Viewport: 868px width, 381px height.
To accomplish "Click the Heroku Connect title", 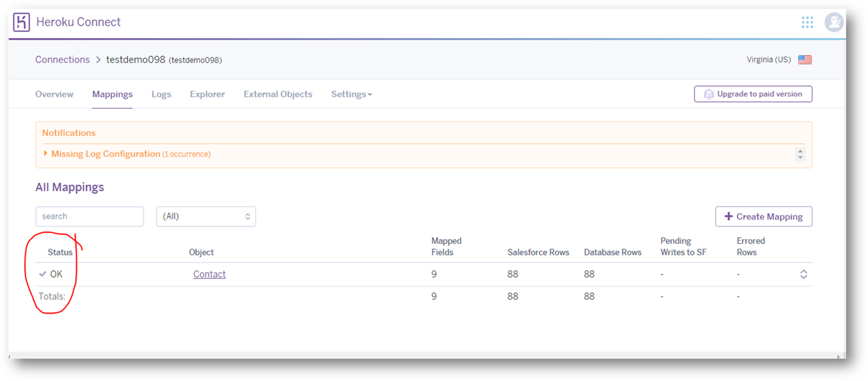I will click(x=78, y=22).
